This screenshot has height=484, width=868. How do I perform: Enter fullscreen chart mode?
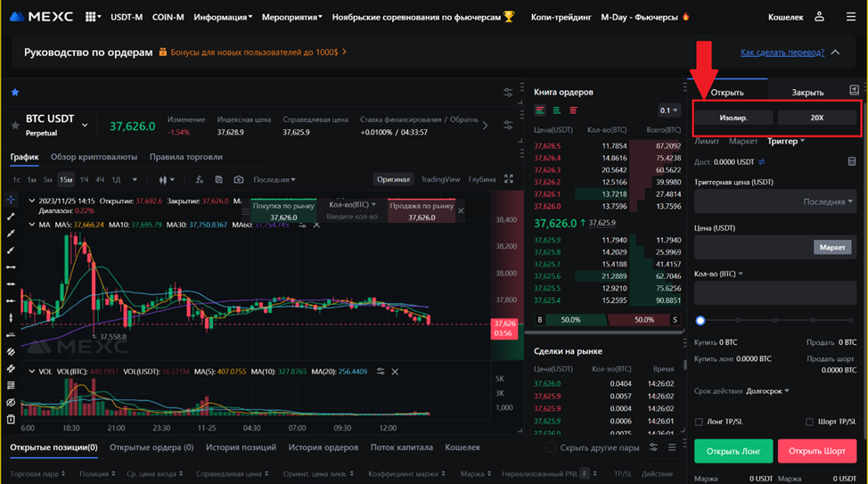coord(509,179)
